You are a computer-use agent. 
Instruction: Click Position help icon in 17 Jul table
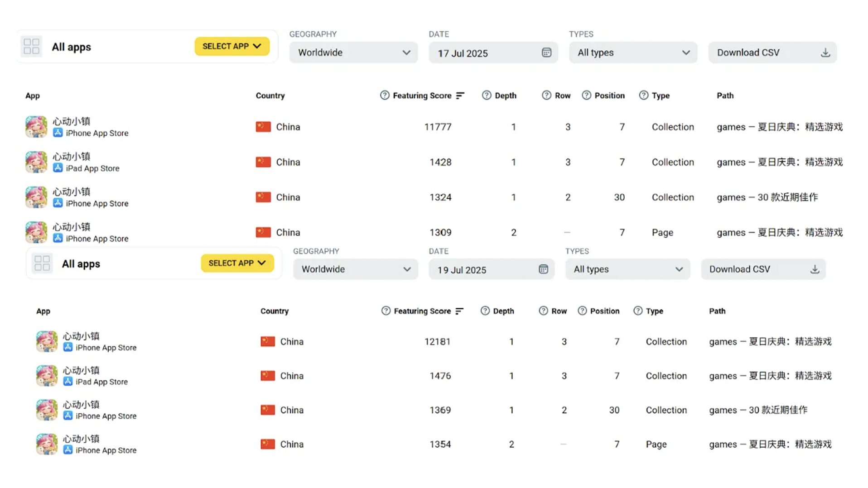click(x=586, y=96)
